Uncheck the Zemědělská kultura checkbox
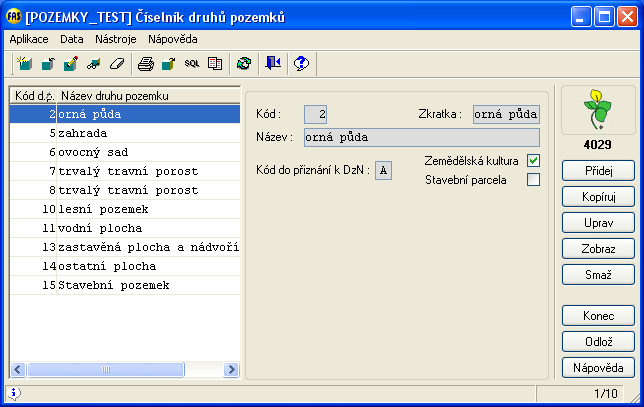This screenshot has height=407, width=644. tap(533, 161)
